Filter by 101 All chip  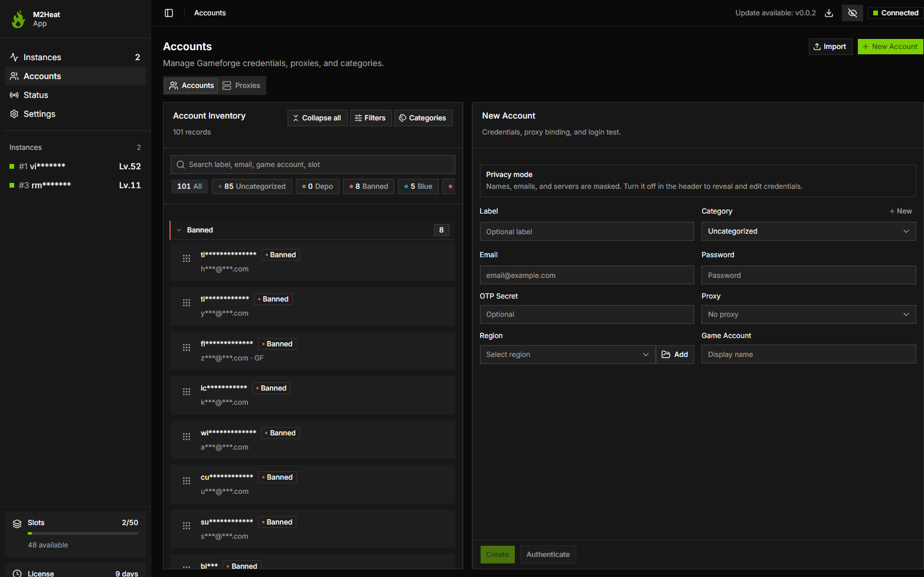[190, 186]
